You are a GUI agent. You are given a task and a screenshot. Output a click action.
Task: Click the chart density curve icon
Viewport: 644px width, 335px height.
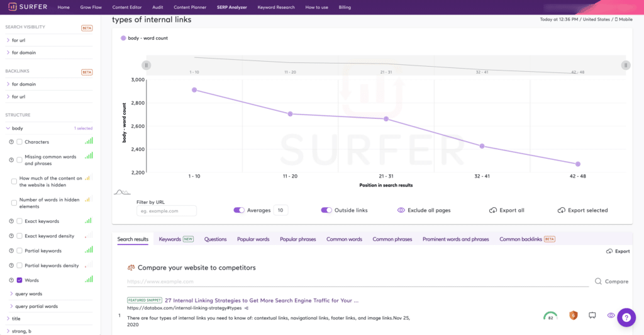point(122,192)
